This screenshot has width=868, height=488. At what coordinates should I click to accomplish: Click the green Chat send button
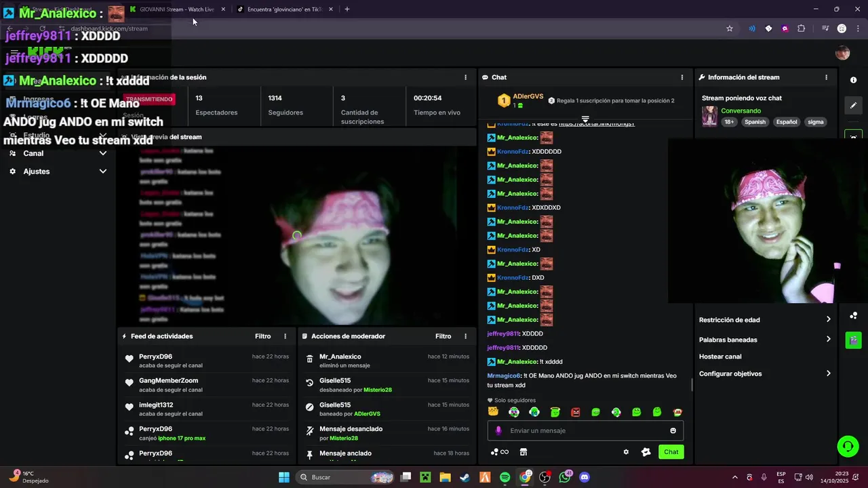click(x=671, y=452)
